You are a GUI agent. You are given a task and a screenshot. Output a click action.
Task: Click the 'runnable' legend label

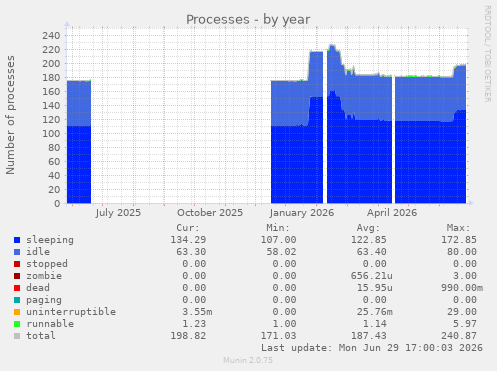50,324
